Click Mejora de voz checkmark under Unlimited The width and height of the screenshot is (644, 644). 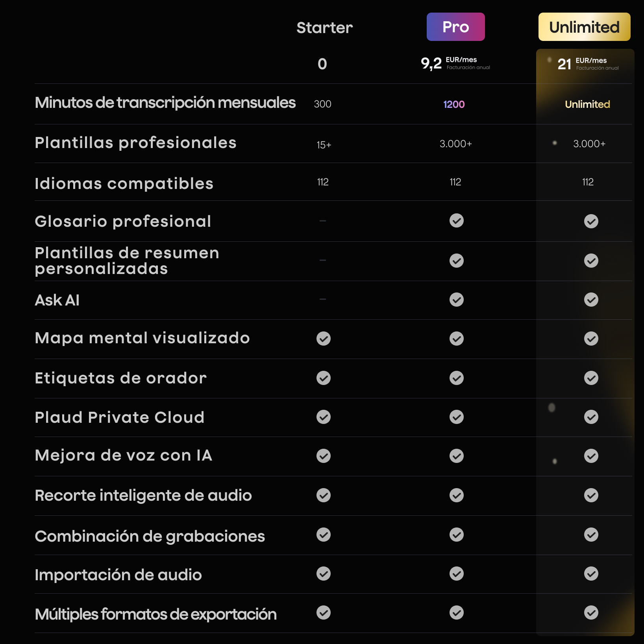(x=591, y=456)
